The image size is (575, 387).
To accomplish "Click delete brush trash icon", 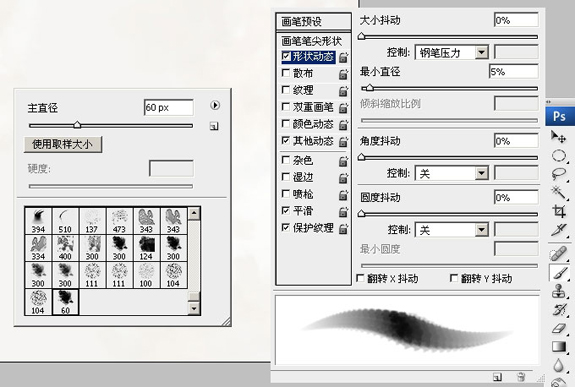I will pos(521,377).
